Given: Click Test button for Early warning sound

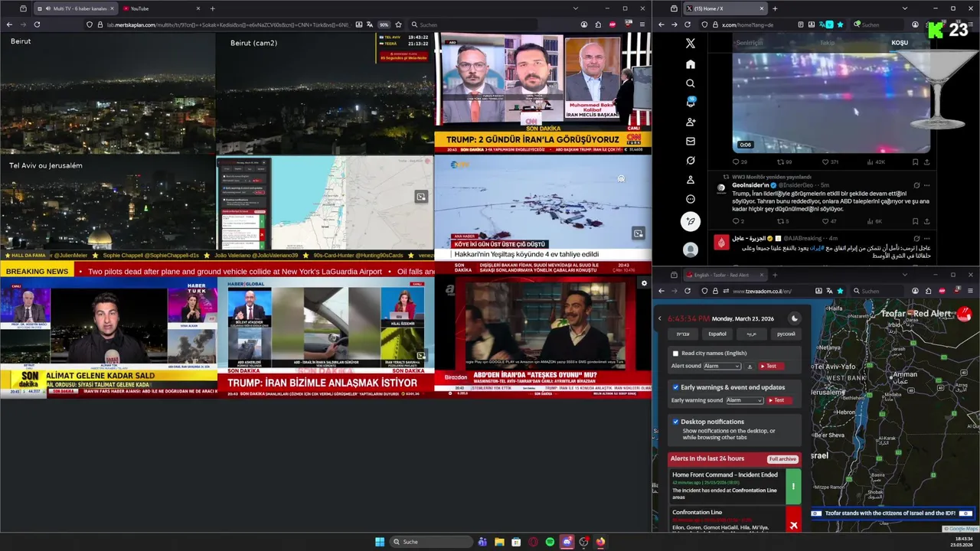Looking at the screenshot, I should pos(779,400).
